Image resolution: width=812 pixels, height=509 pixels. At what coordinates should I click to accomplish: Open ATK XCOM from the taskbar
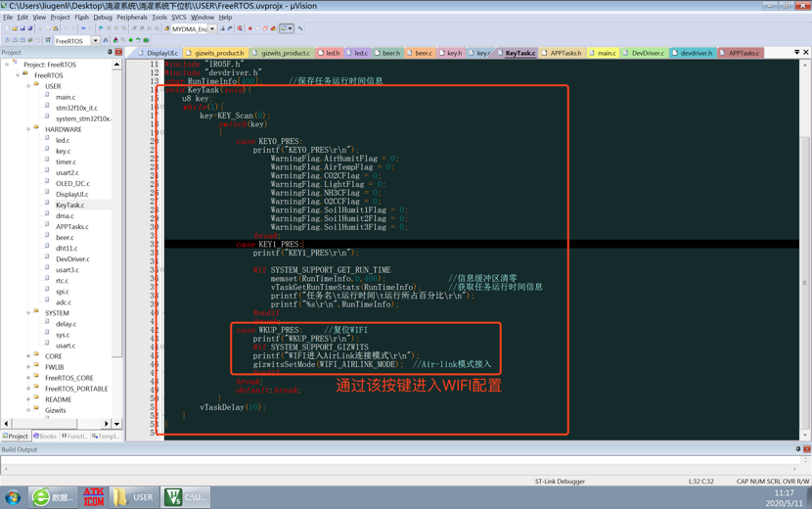pos(93,496)
